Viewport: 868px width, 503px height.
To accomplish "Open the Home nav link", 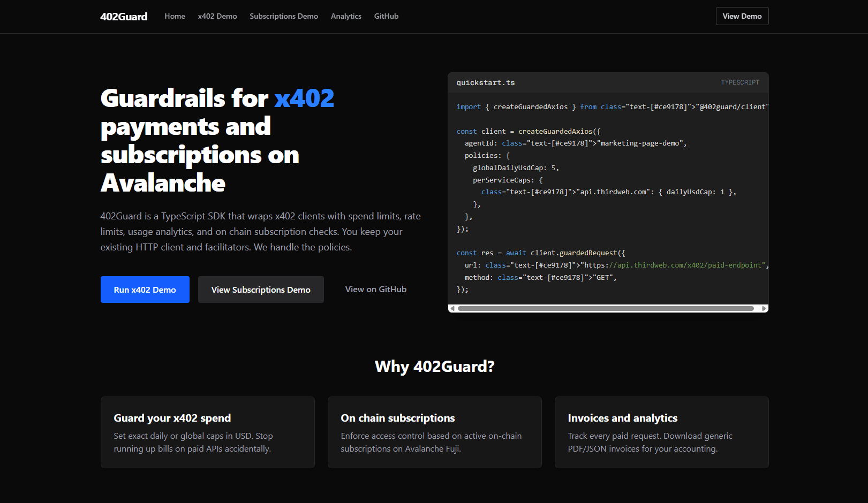I will [x=175, y=16].
